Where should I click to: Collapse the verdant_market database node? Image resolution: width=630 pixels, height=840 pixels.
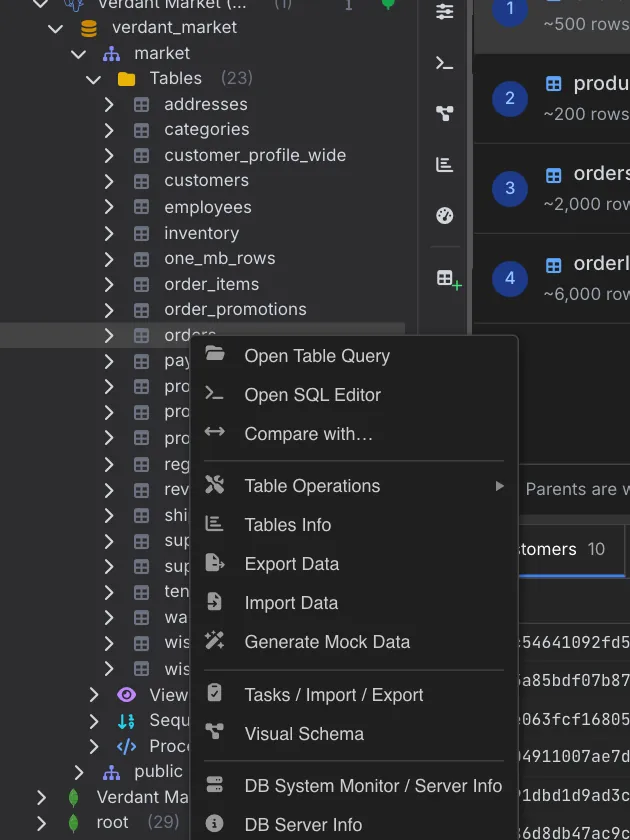pyautogui.click(x=56, y=28)
